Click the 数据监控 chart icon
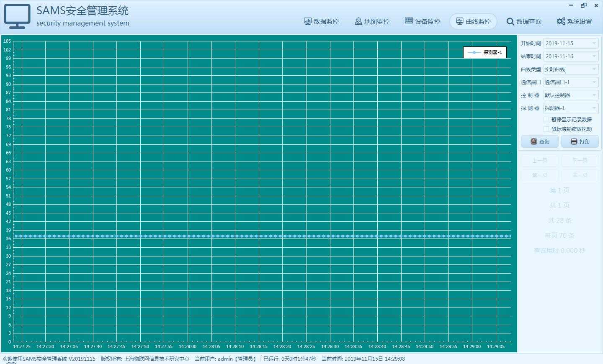603x364 pixels. click(x=308, y=21)
